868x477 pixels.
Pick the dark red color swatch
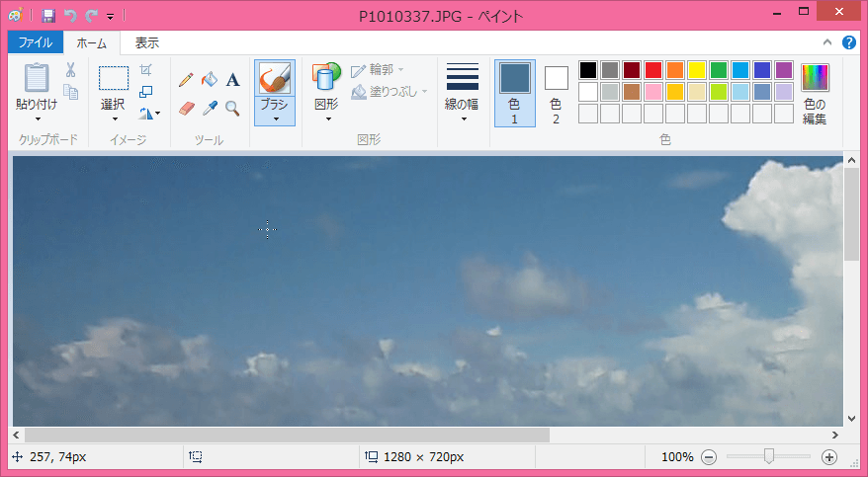[x=632, y=70]
